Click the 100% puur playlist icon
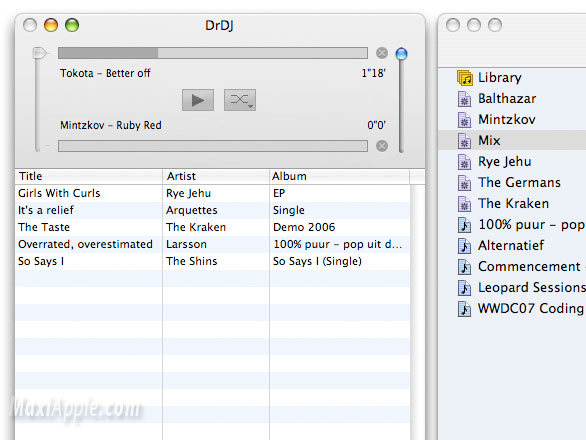 click(x=464, y=225)
